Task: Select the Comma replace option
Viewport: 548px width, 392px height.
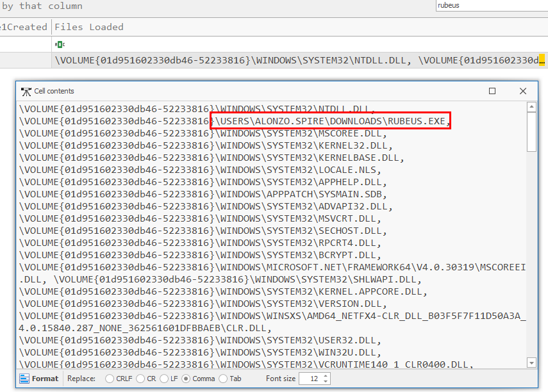Action: (x=186, y=379)
